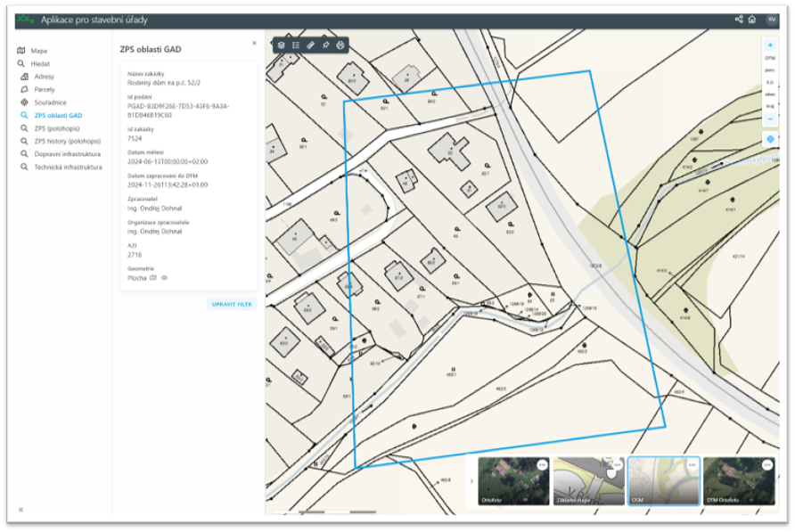Click the Adresy building icon
The height and width of the screenshot is (532, 795).
coord(24,77)
